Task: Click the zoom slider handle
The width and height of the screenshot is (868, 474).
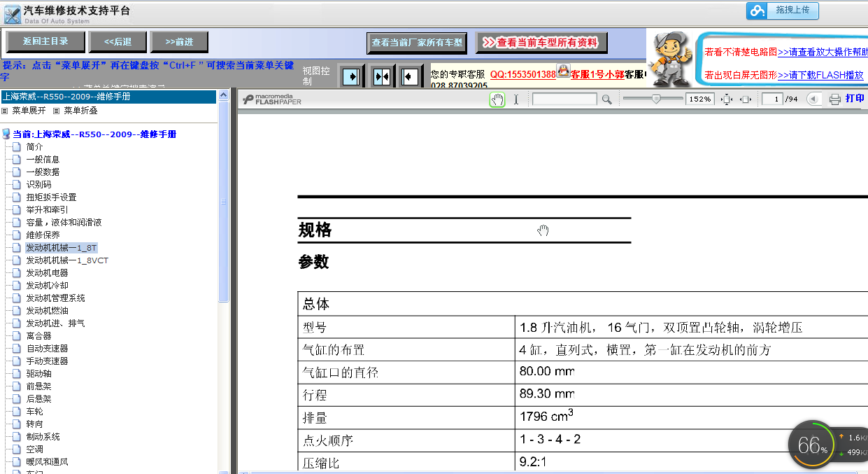Action: click(x=656, y=99)
